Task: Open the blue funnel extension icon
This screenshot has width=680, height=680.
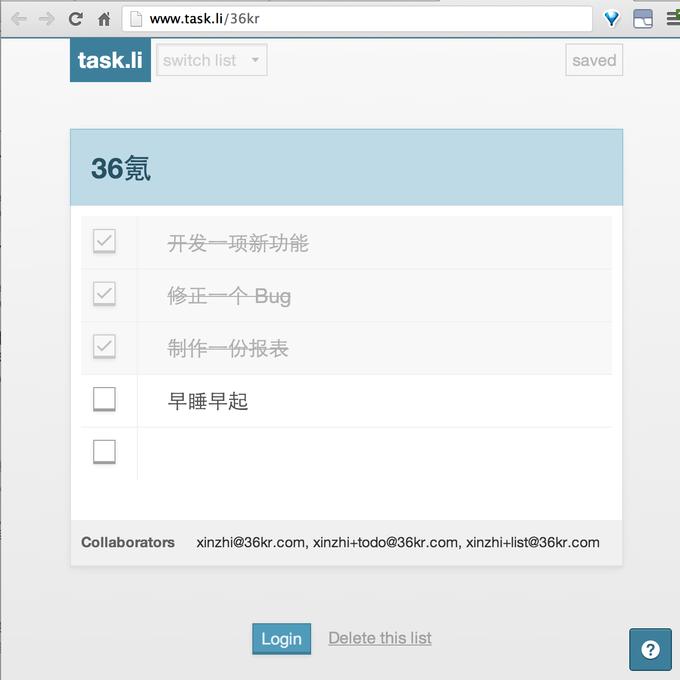Action: (612, 19)
